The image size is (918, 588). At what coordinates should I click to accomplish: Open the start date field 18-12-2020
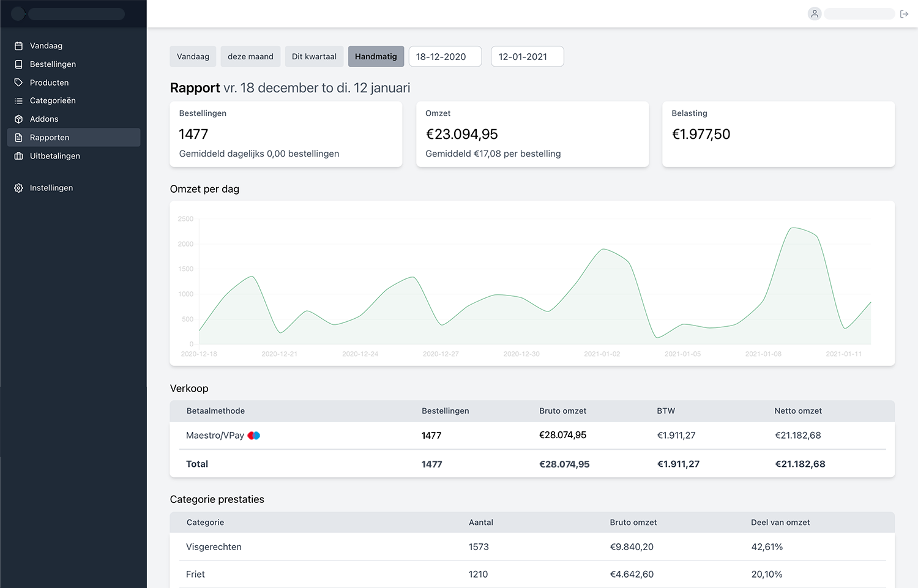(x=445, y=56)
